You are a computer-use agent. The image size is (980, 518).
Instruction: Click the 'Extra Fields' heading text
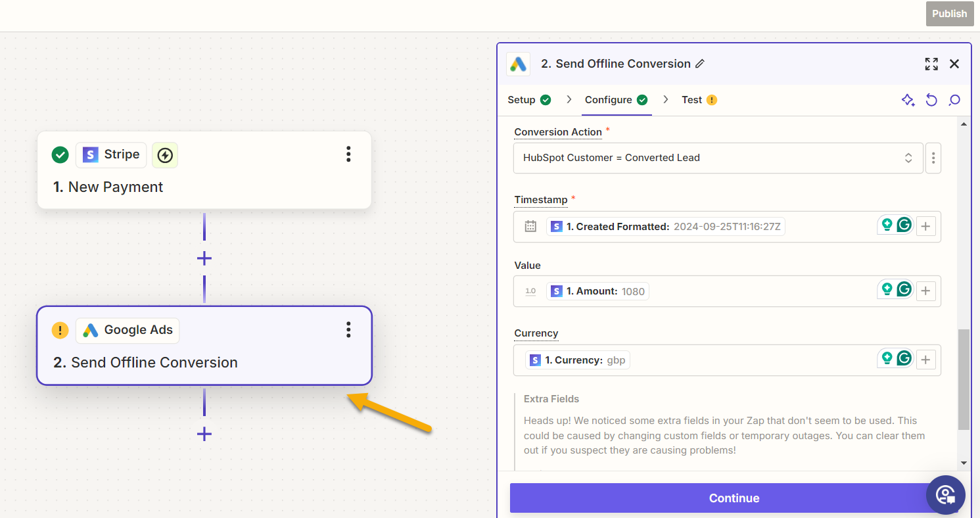pos(551,399)
